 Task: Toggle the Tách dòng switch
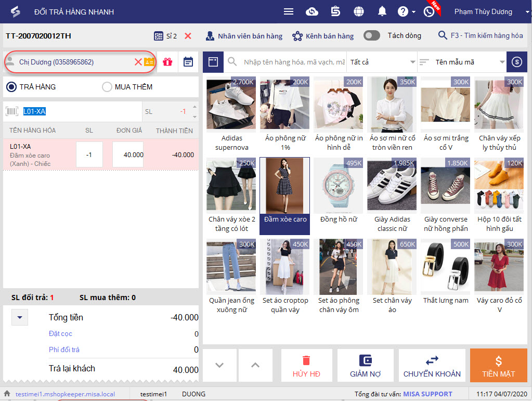point(371,35)
